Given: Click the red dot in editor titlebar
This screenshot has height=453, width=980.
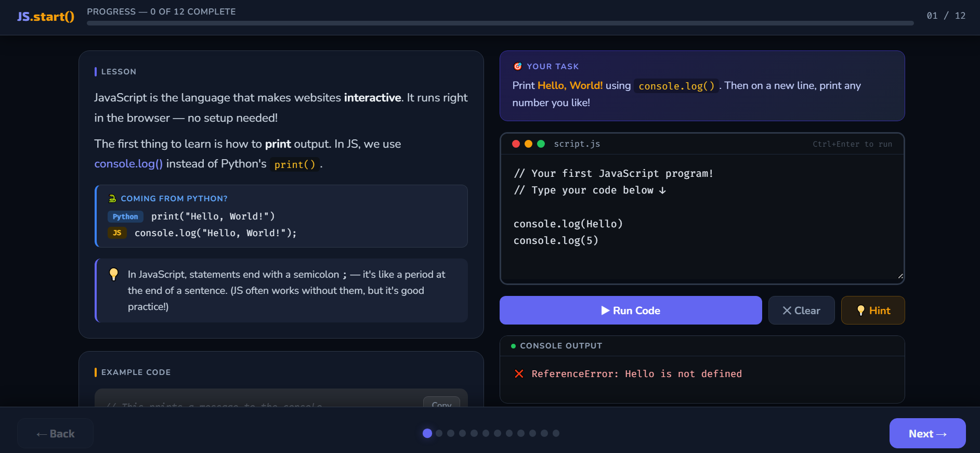Looking at the screenshot, I should [x=516, y=144].
